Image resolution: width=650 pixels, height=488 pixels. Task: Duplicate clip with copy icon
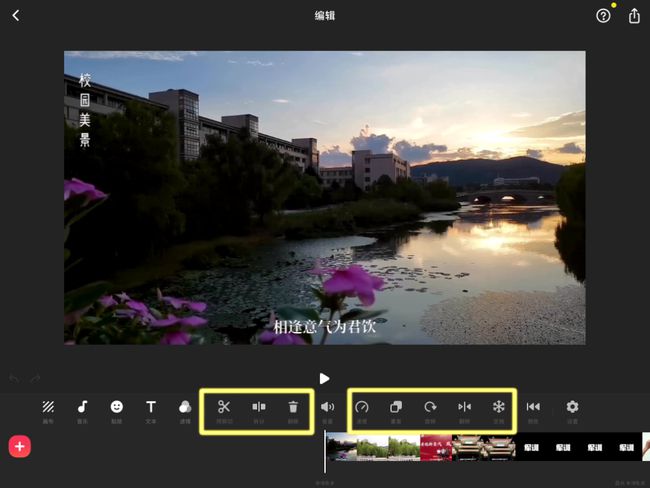(396, 410)
